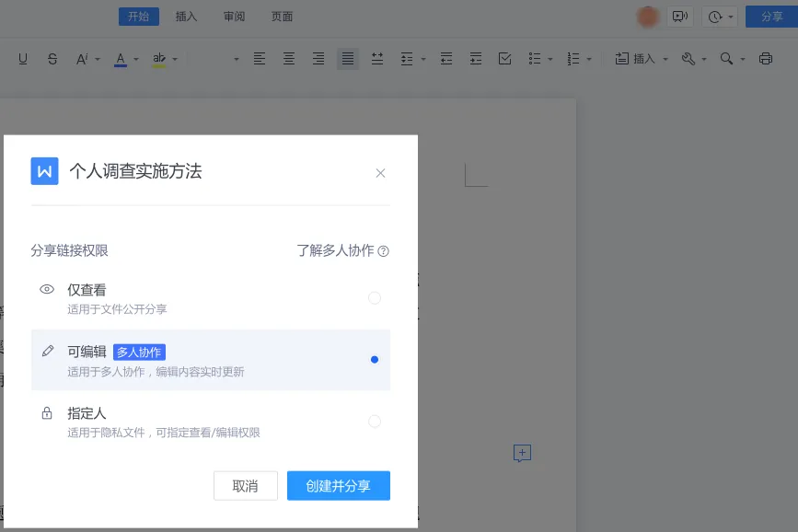Viewport: 798px width, 532px height.
Task: Align text to the left
Action: click(260, 59)
